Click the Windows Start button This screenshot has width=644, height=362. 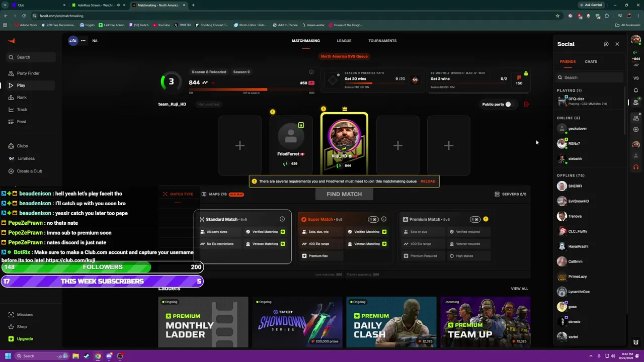tap(8, 356)
